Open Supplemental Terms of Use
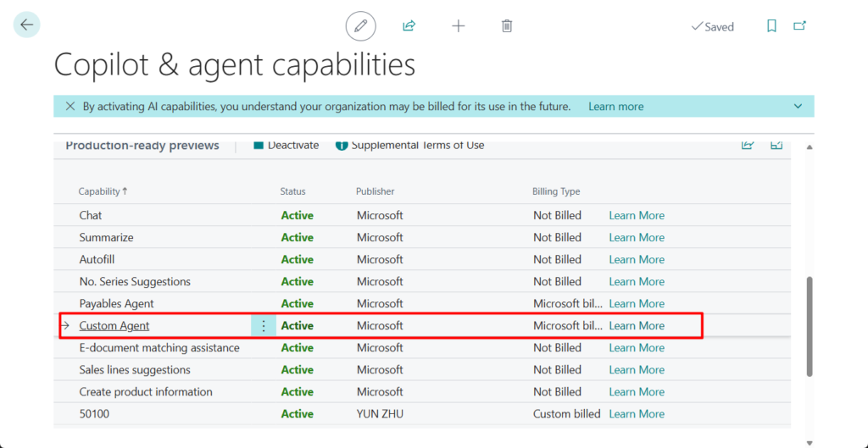The height and width of the screenshot is (448, 868). tap(410, 146)
